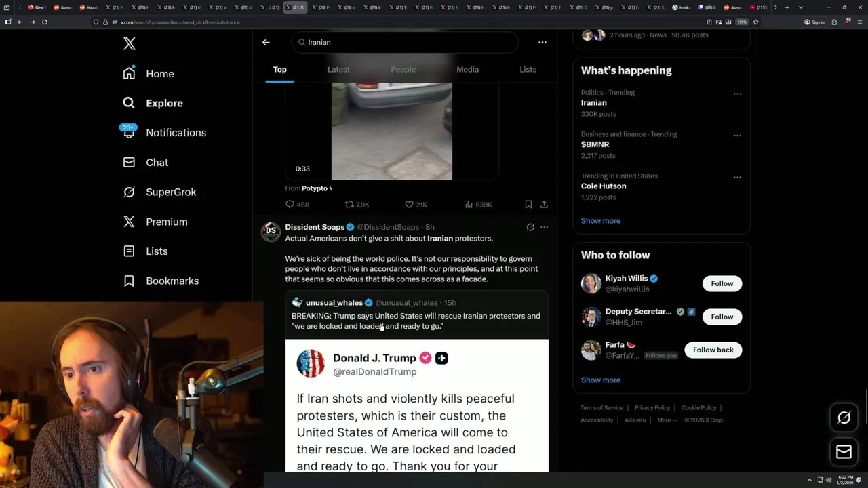Play the 0:33 video thumbnail
868x488 pixels.
click(x=391, y=131)
